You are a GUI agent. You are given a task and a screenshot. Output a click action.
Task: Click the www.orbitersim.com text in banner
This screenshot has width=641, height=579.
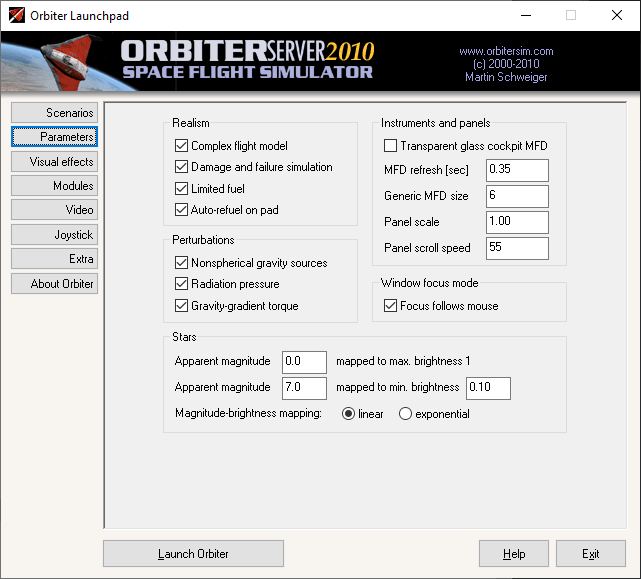click(506, 51)
